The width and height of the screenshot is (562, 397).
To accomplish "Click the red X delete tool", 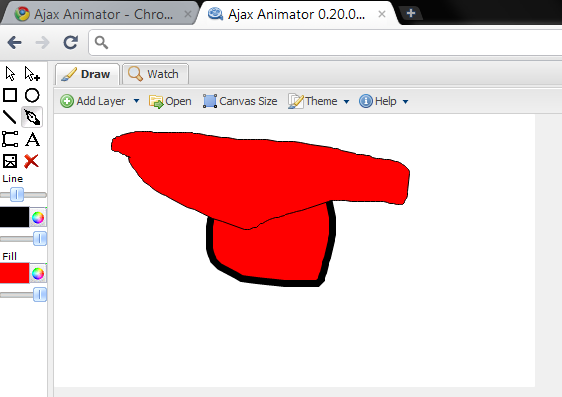I will 32,161.
